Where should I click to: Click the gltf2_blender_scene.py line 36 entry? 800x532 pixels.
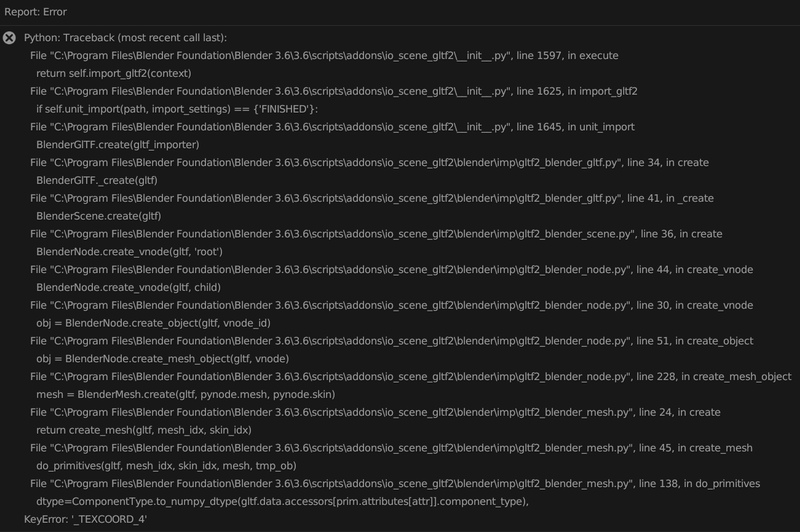point(375,234)
